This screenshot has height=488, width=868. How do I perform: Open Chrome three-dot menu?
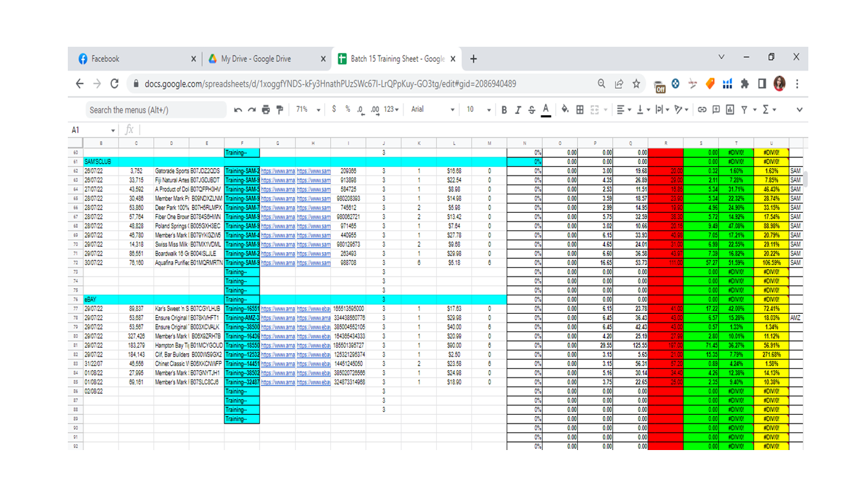point(797,84)
